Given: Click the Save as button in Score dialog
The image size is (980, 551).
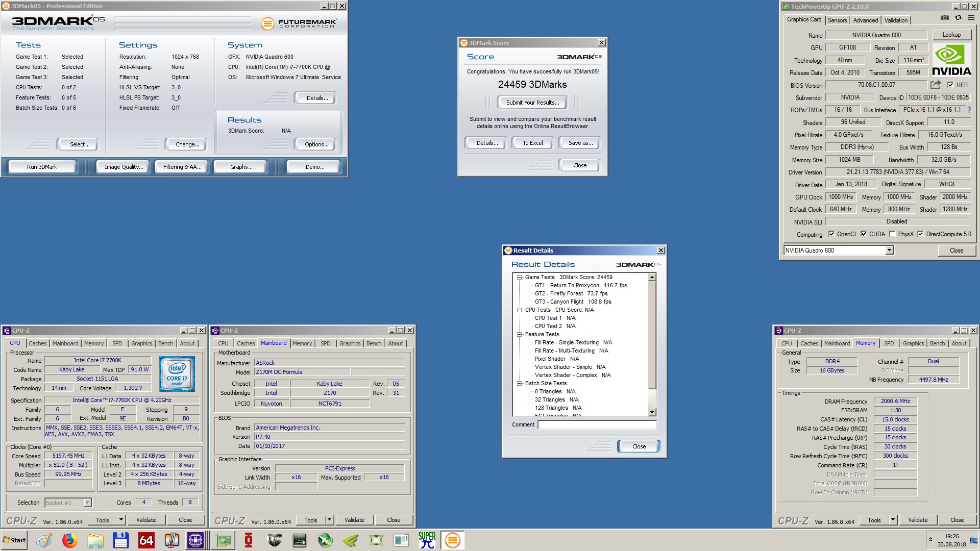Looking at the screenshot, I should pyautogui.click(x=580, y=143).
